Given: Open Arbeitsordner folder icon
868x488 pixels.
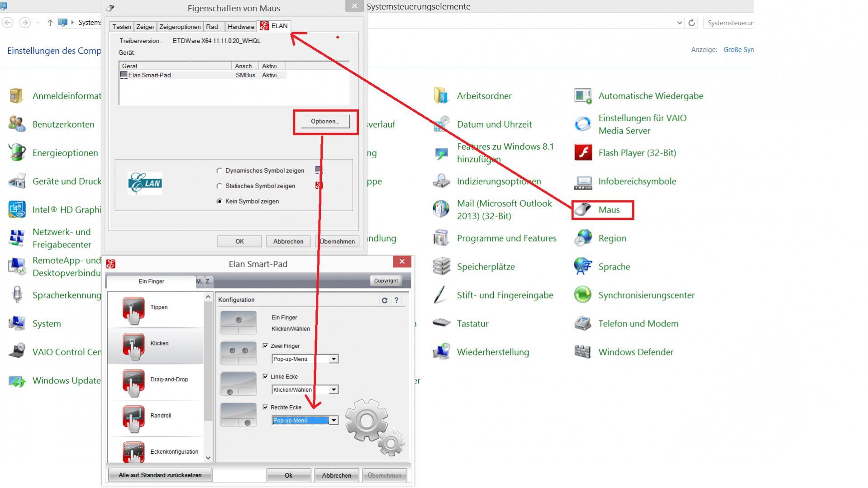Looking at the screenshot, I should pyautogui.click(x=441, y=96).
